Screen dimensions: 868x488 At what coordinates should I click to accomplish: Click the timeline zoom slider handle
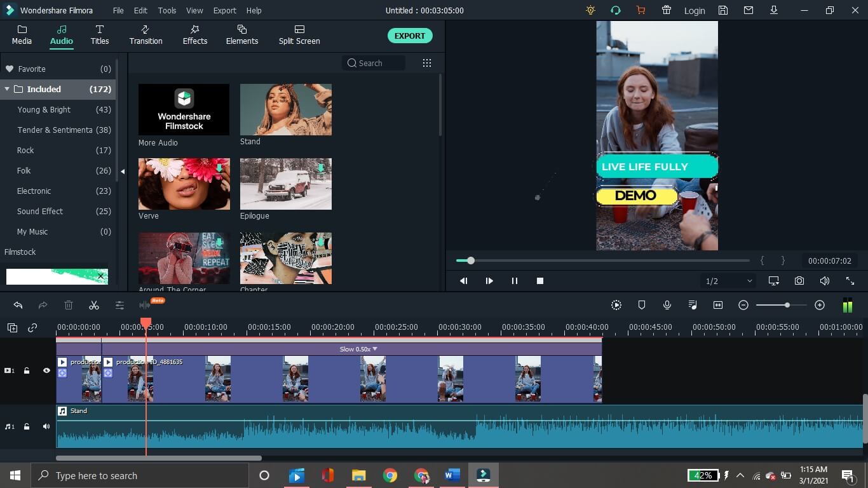tap(787, 306)
